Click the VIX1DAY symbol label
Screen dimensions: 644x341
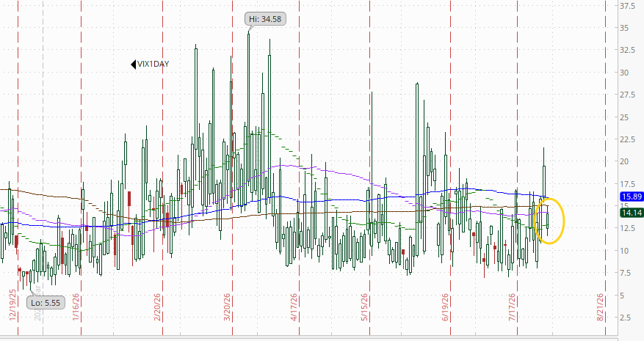click(153, 64)
